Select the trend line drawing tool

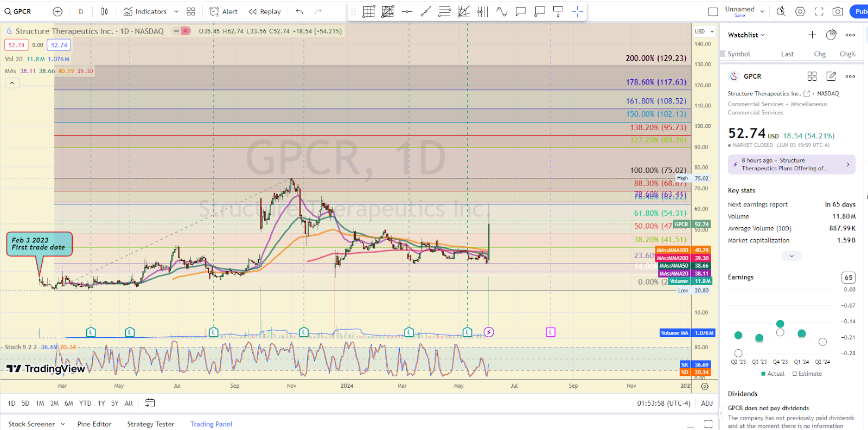click(426, 11)
